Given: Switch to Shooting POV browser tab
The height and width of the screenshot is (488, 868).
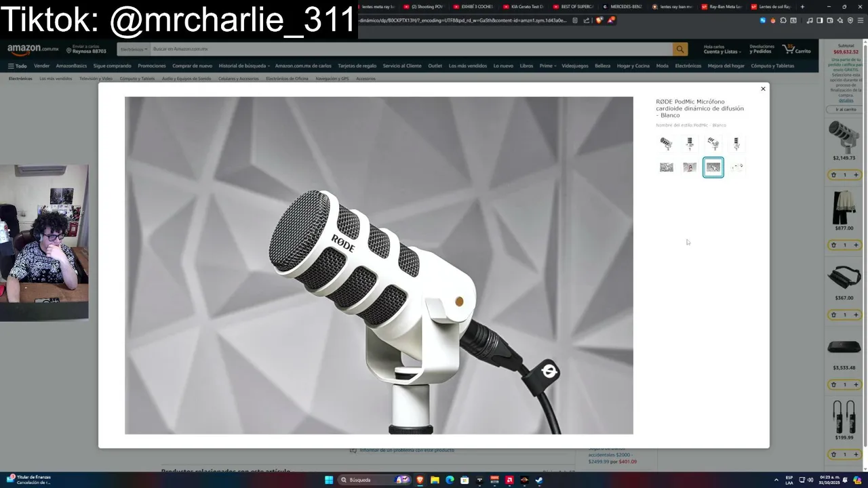Looking at the screenshot, I should coord(424,7).
